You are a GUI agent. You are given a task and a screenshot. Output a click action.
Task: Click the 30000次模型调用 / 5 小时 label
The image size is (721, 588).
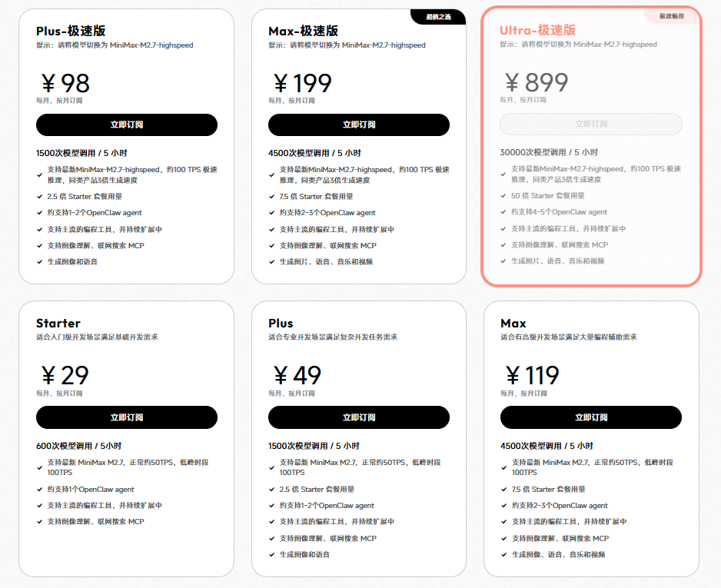[548, 152]
